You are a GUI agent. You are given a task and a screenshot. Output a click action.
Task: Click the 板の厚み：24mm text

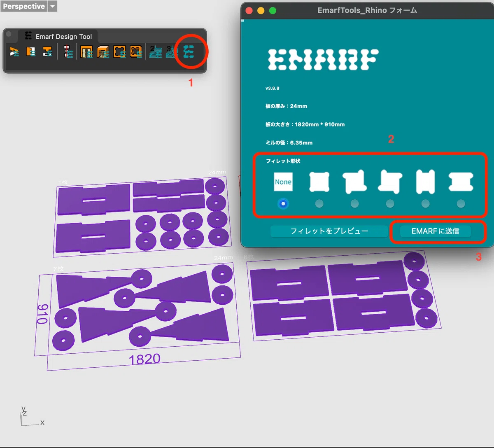tap(286, 106)
